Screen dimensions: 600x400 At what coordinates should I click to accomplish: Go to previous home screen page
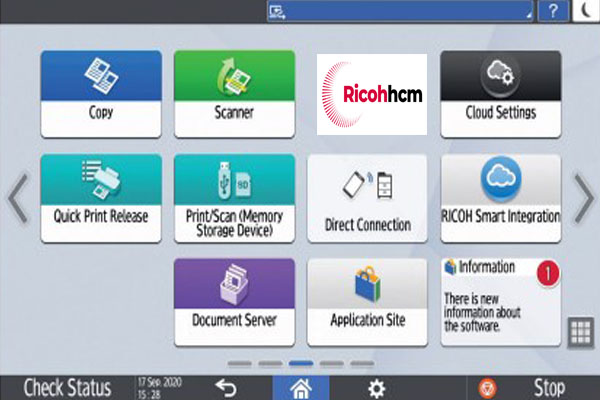(x=17, y=200)
